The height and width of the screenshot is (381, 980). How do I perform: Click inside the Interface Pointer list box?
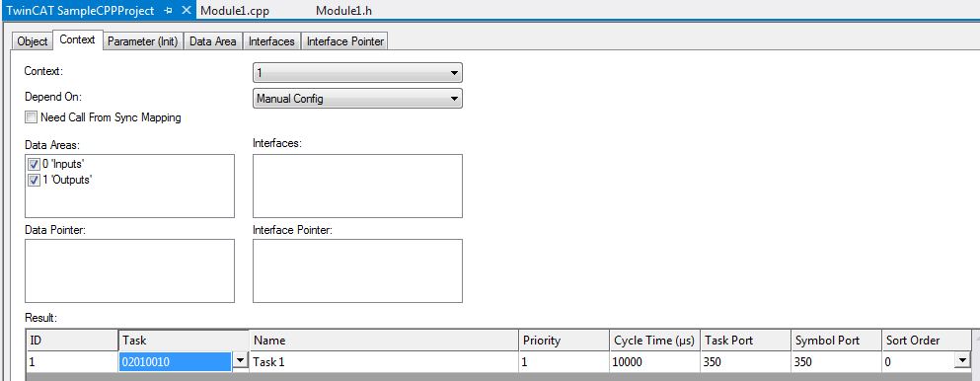(357, 270)
